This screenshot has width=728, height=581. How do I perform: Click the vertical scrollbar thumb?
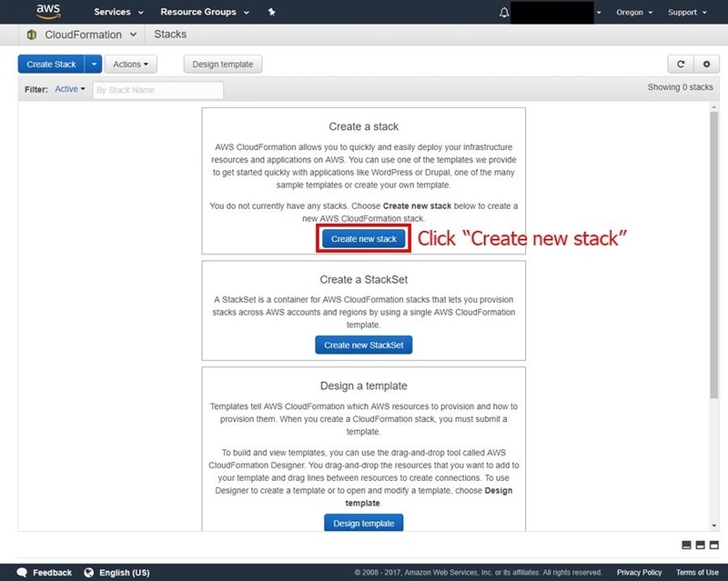[x=714, y=255]
